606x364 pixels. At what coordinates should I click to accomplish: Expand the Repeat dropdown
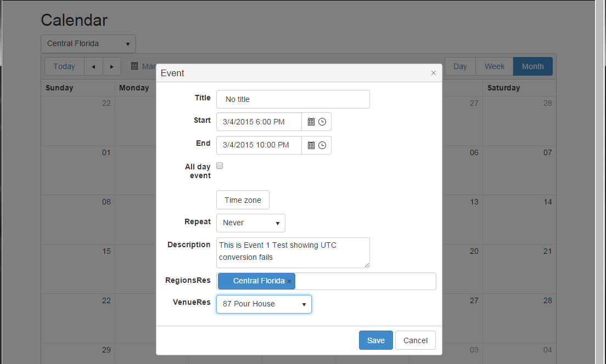tap(251, 223)
